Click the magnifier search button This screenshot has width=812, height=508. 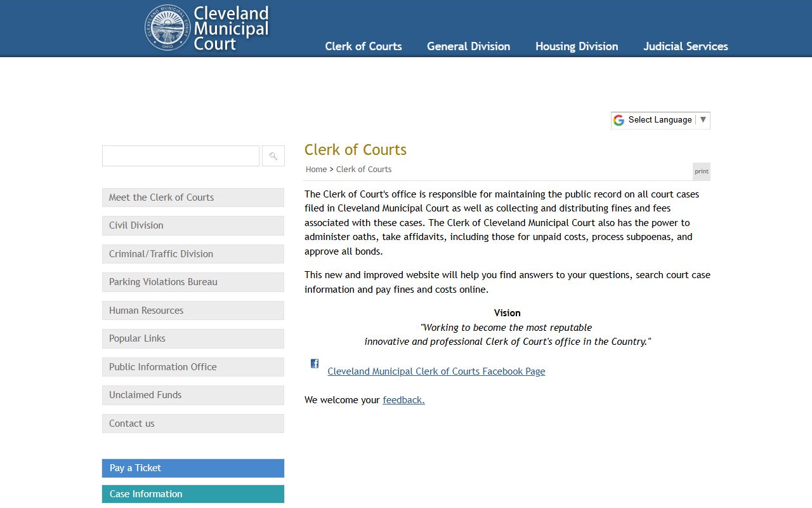pos(273,156)
